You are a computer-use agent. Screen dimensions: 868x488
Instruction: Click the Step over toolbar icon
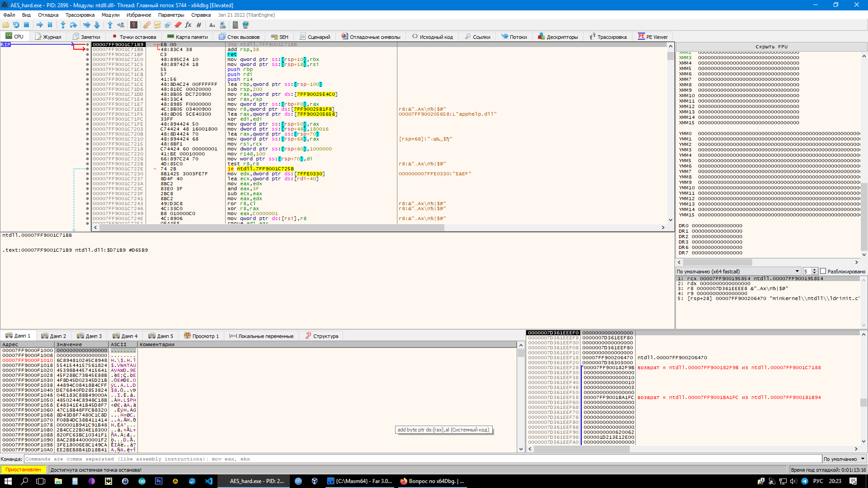[x=73, y=25]
